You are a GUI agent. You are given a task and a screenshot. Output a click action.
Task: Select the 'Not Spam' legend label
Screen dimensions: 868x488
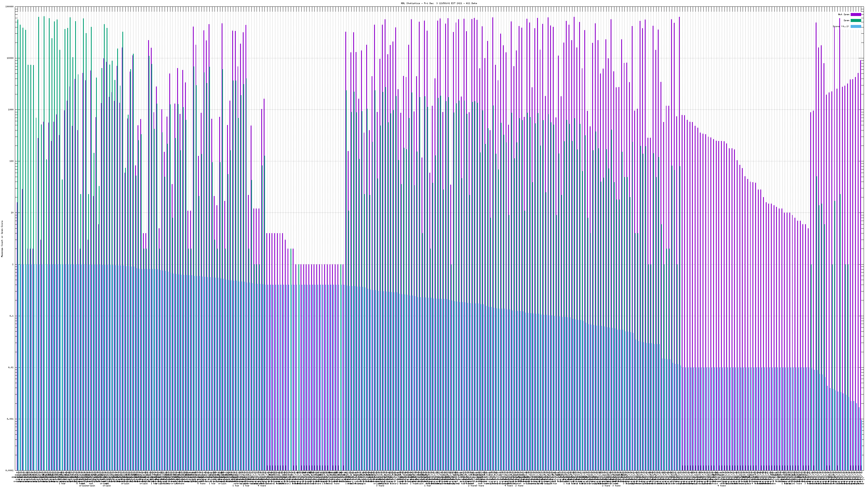tap(844, 14)
